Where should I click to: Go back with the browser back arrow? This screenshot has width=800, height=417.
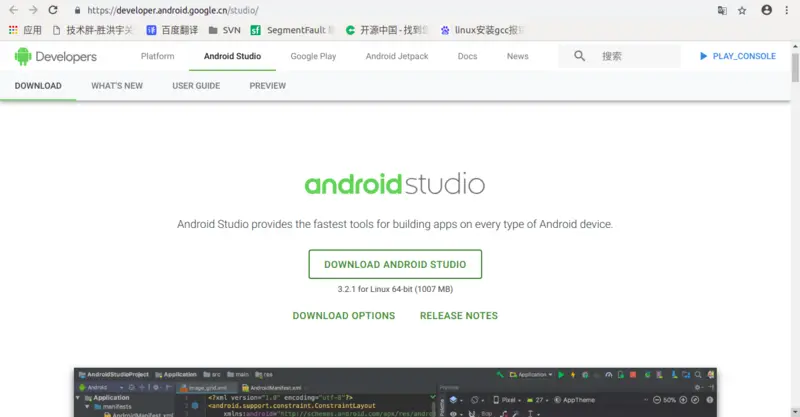click(x=13, y=10)
